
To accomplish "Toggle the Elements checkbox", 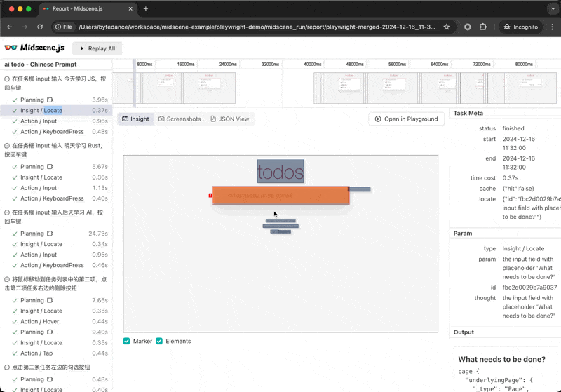I will (x=159, y=341).
